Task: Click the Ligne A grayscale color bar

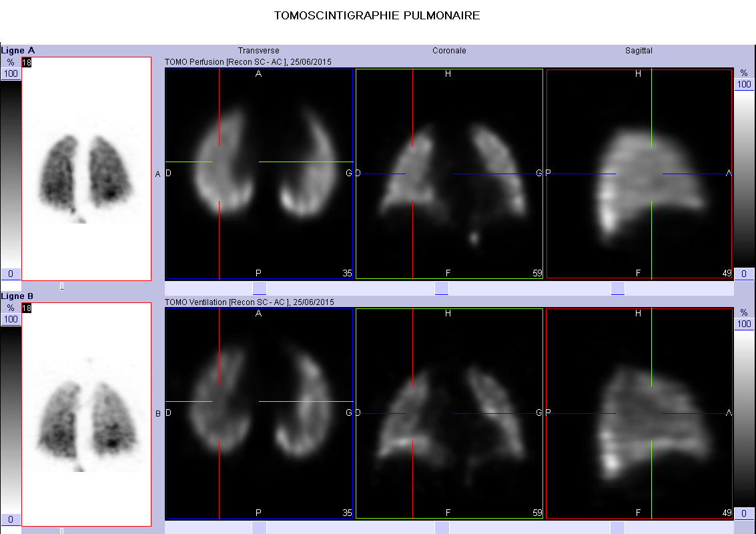Action: coord(11,174)
